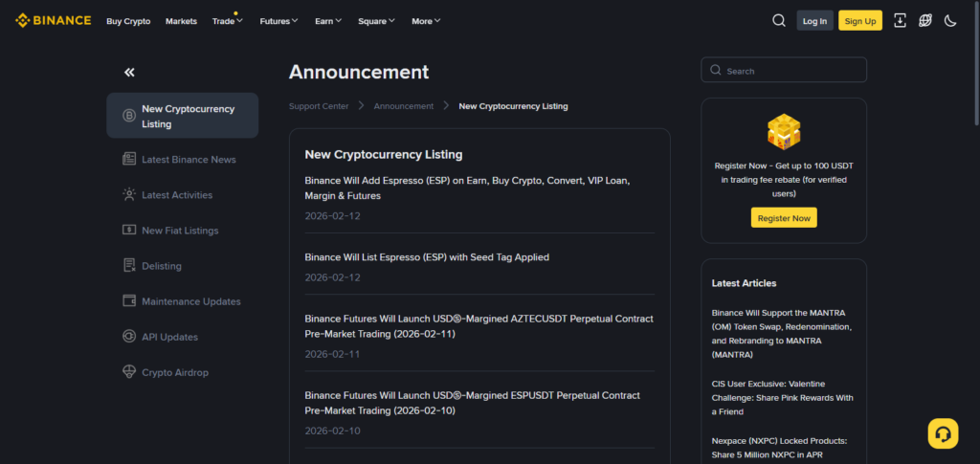Click the Binance logo
The height and width of the screenshot is (464, 980).
coord(54,21)
